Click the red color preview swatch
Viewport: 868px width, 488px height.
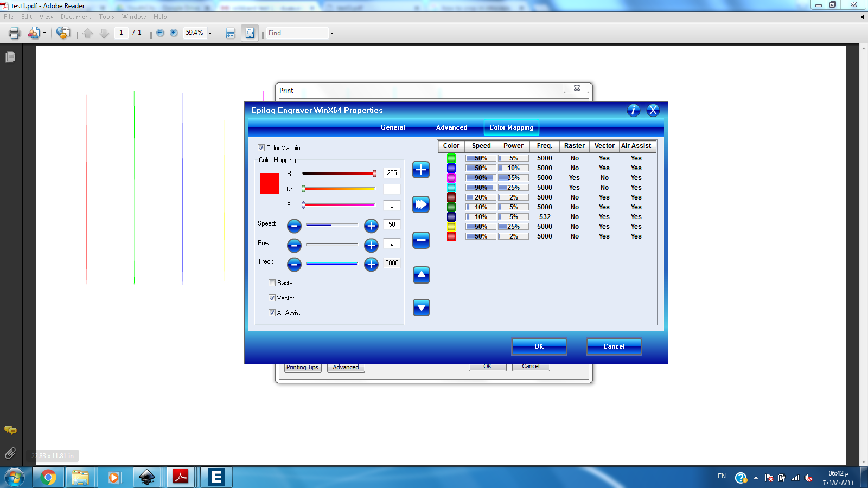[270, 183]
